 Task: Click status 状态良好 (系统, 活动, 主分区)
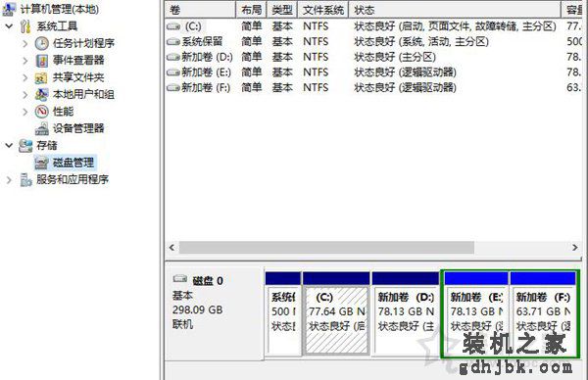(x=421, y=41)
